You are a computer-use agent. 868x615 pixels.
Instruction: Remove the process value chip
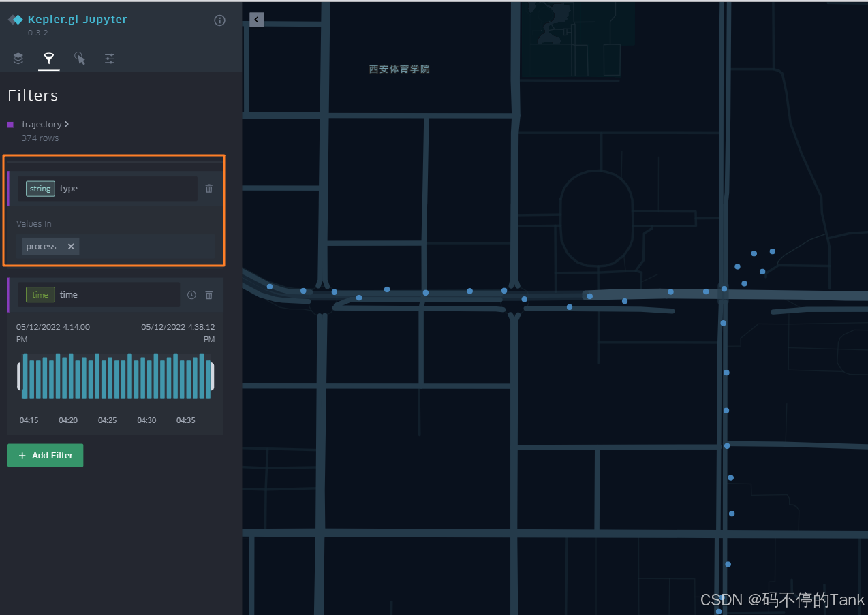pos(71,246)
